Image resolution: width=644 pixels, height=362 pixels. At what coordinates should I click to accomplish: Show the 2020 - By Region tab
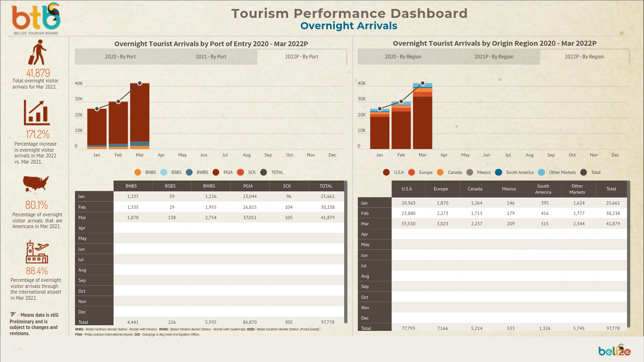(403, 57)
